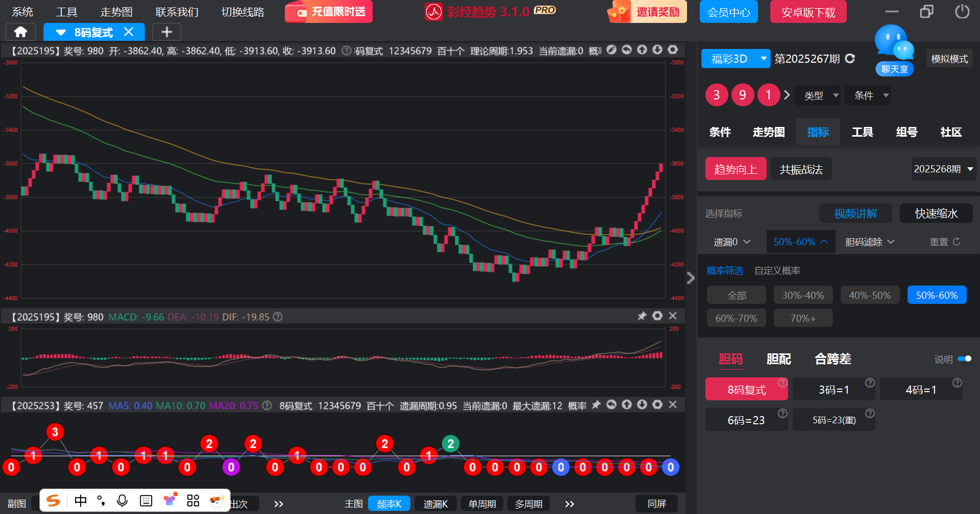980x514 pixels.
Task: Click the home icon tab
Action: (x=20, y=32)
